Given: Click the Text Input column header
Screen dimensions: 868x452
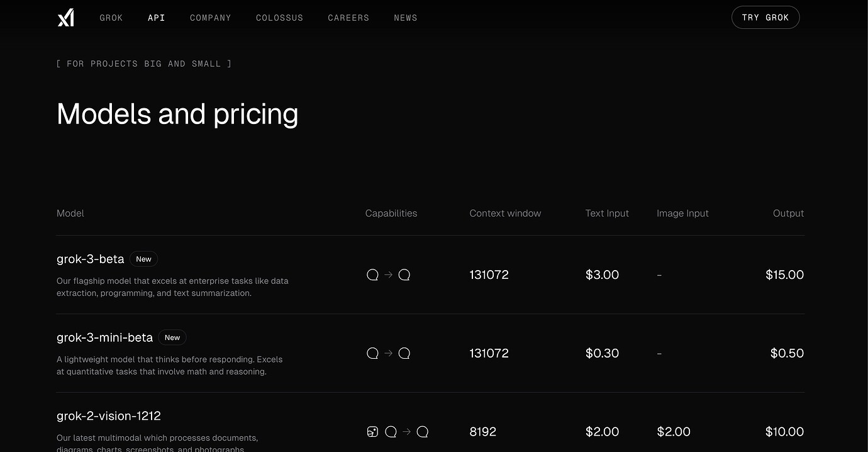Looking at the screenshot, I should point(607,213).
